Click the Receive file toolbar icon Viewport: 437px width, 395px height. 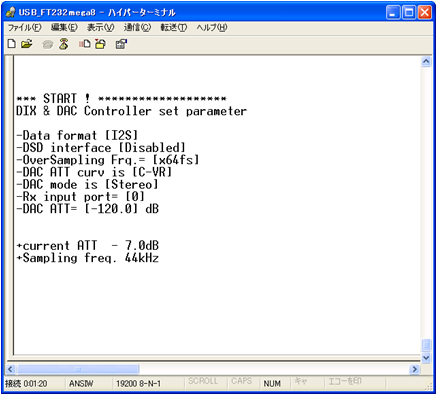tap(100, 44)
